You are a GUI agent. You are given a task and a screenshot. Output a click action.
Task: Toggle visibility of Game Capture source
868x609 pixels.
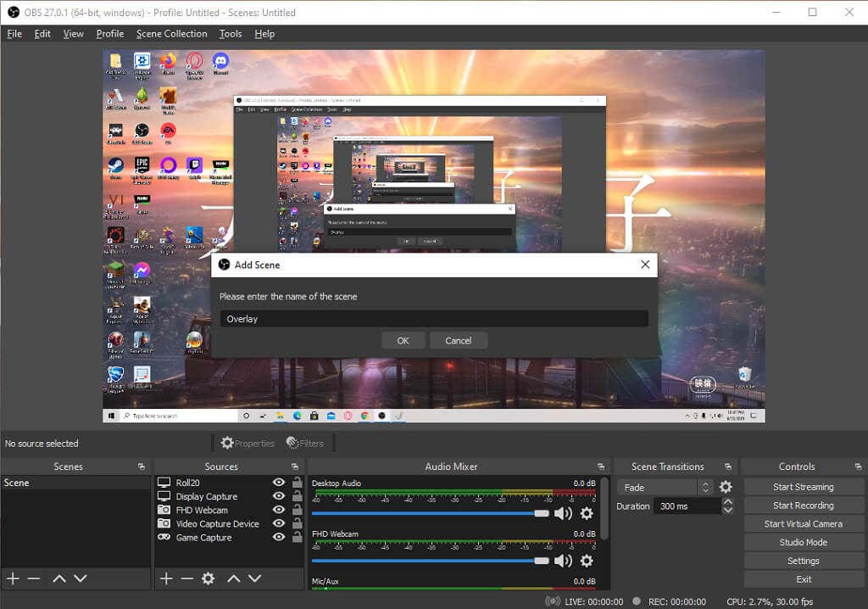278,537
